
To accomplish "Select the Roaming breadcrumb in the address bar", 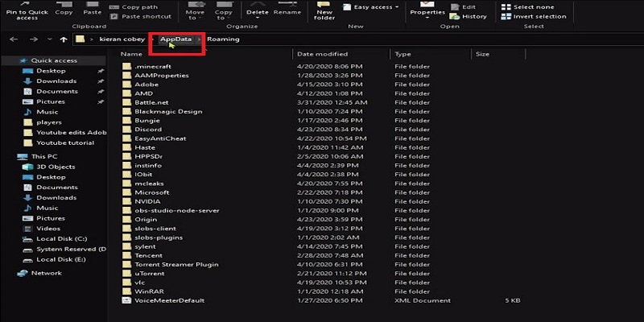I will coord(223,39).
